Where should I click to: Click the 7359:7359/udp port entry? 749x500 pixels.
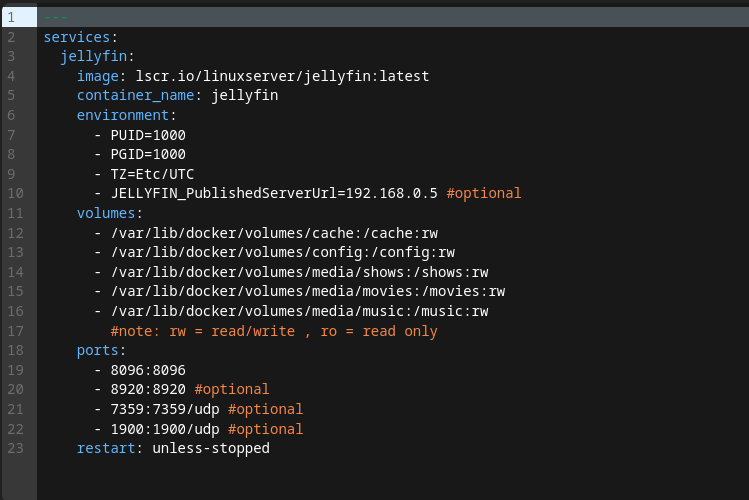[x=165, y=409]
